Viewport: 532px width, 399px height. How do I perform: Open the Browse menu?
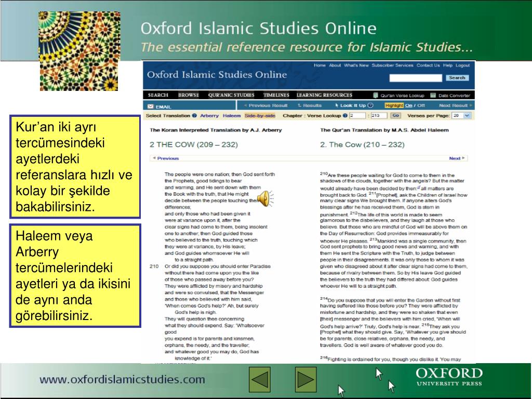[189, 95]
